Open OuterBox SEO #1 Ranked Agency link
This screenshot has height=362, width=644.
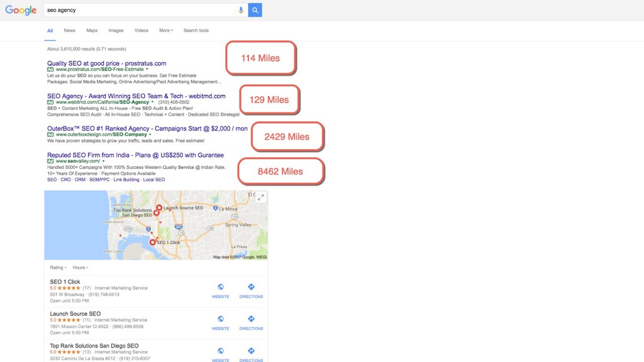point(147,128)
